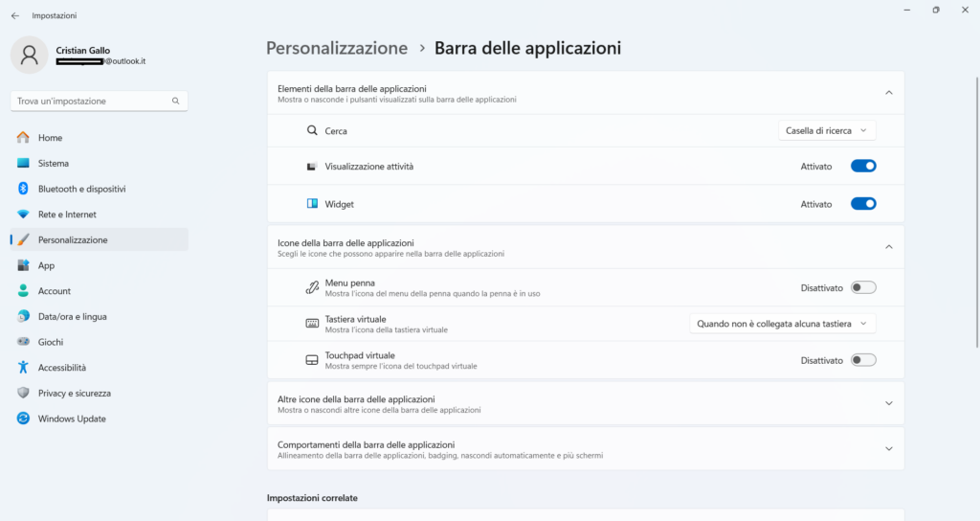980x521 pixels.
Task: Enable the Menu penna toggle
Action: pyautogui.click(x=863, y=287)
